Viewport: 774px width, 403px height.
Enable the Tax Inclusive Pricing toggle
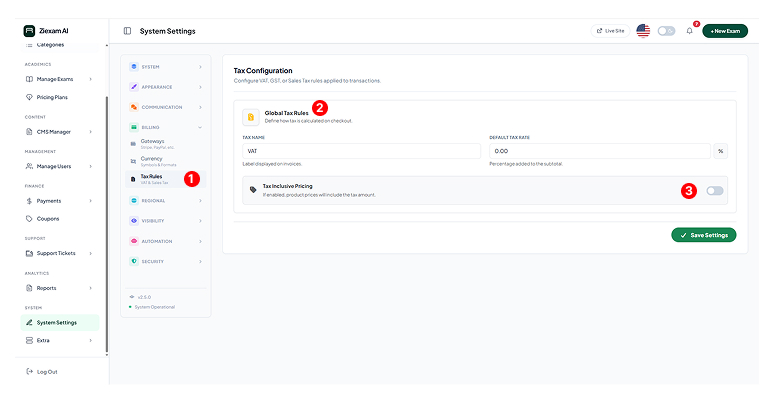715,190
